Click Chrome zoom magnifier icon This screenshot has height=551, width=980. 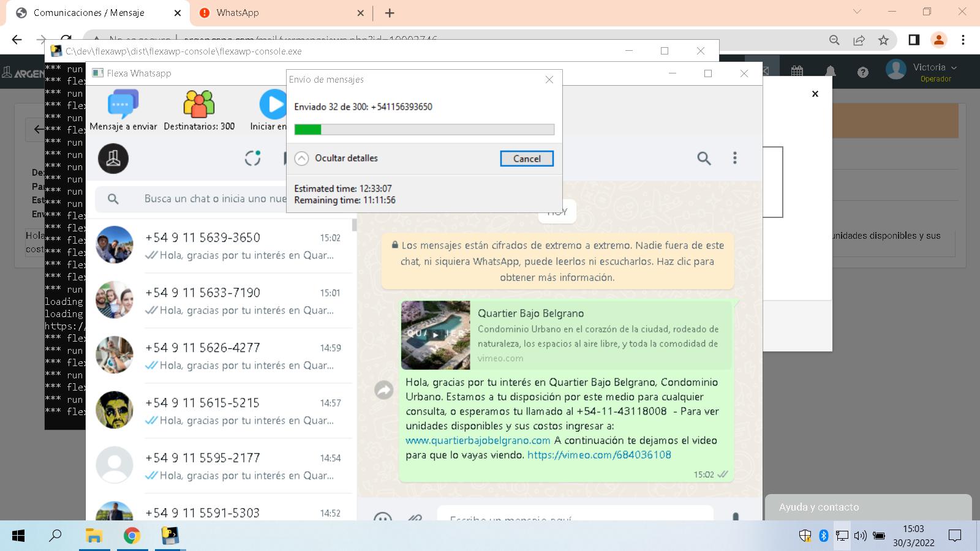(x=834, y=40)
